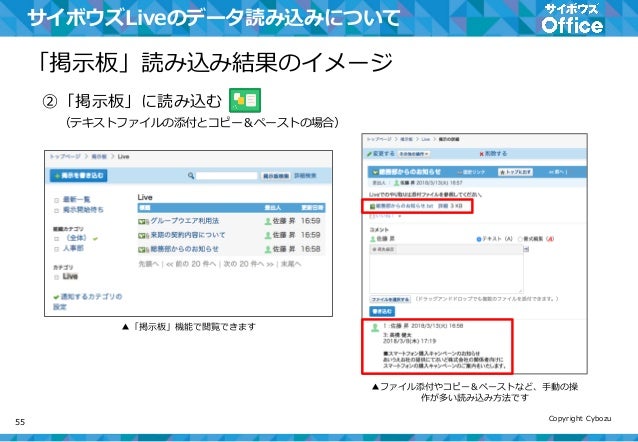Click the 16:59 time in the second topic row

pos(310,235)
